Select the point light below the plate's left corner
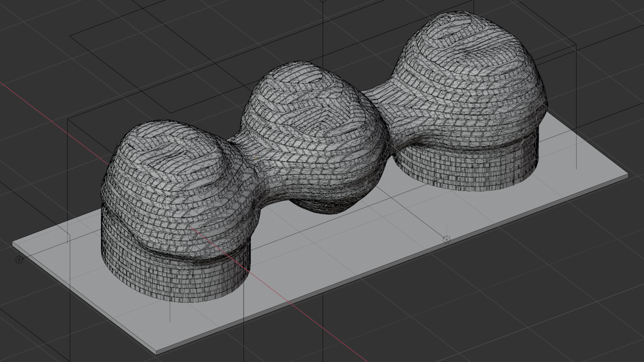Image resolution: width=644 pixels, height=362 pixels. click(19, 260)
